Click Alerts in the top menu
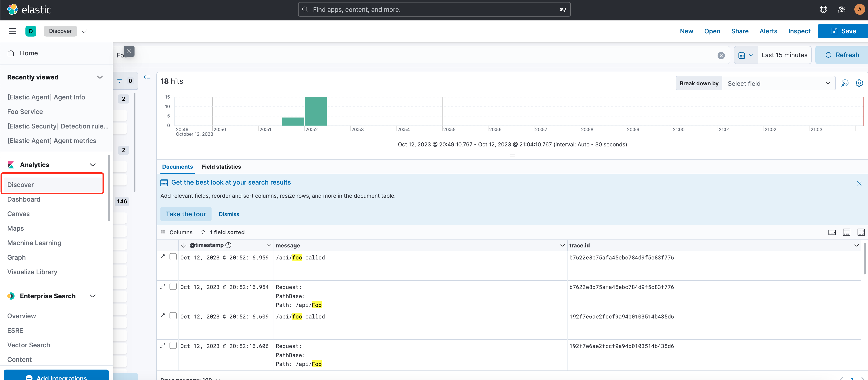Viewport: 868px width, 380px height. click(768, 31)
